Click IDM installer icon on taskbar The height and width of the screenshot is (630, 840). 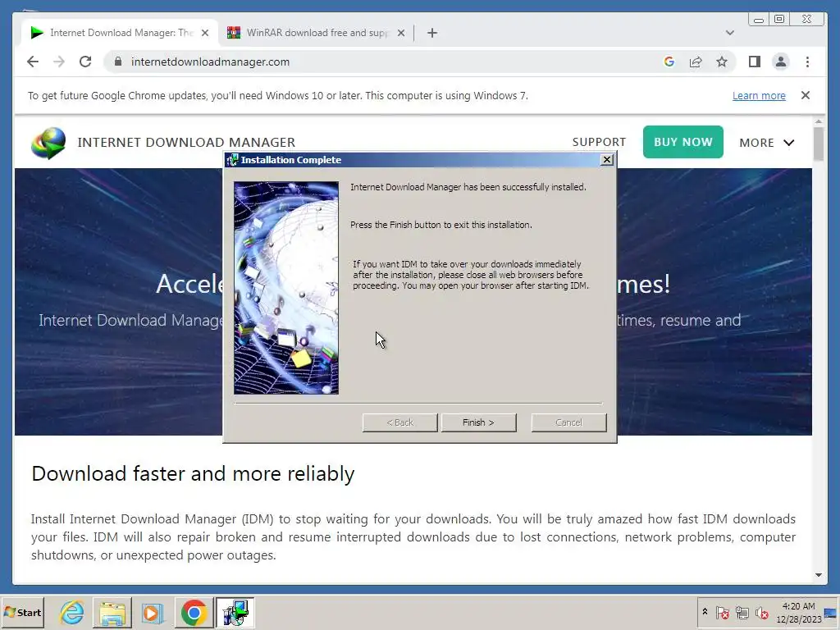(235, 612)
